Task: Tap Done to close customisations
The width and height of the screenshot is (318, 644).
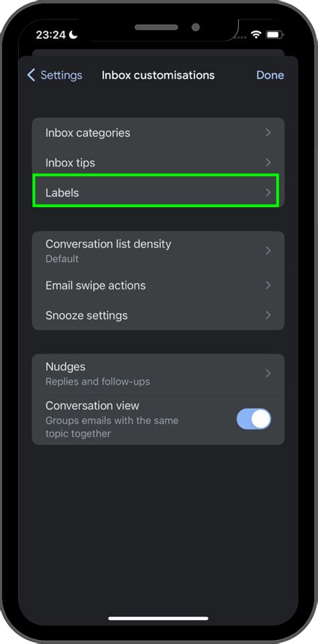Action: (x=270, y=75)
